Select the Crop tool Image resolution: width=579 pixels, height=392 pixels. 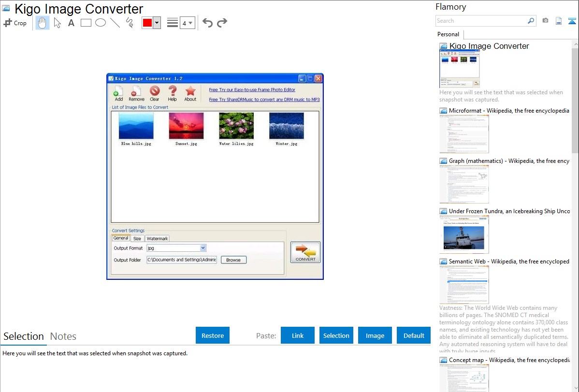[x=15, y=23]
